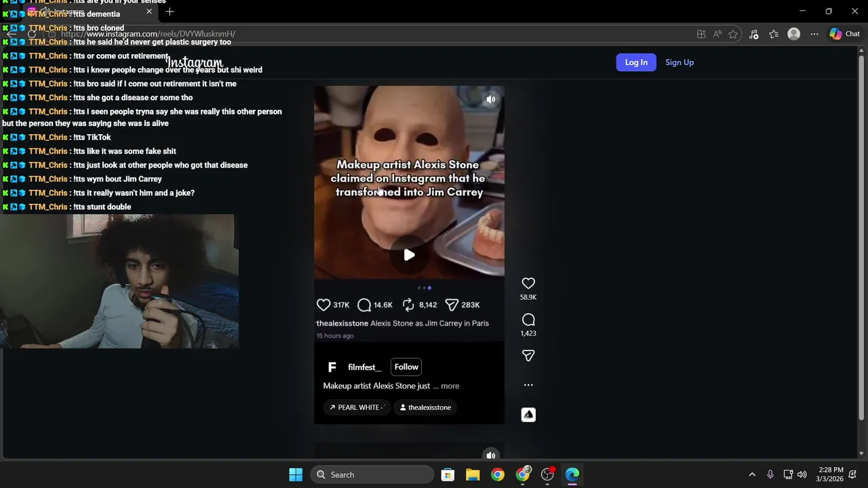Click the '15 hours ago' timestamp
Viewport: 868px width, 488px height.
click(x=335, y=335)
